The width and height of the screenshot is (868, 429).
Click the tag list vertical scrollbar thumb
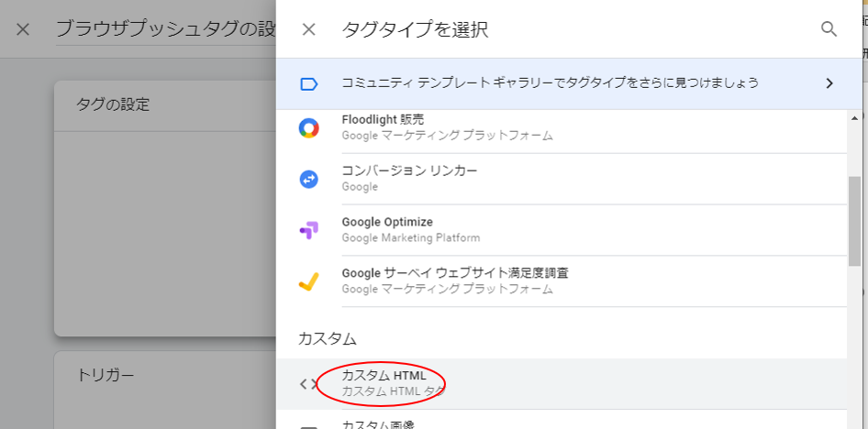[x=854, y=221]
